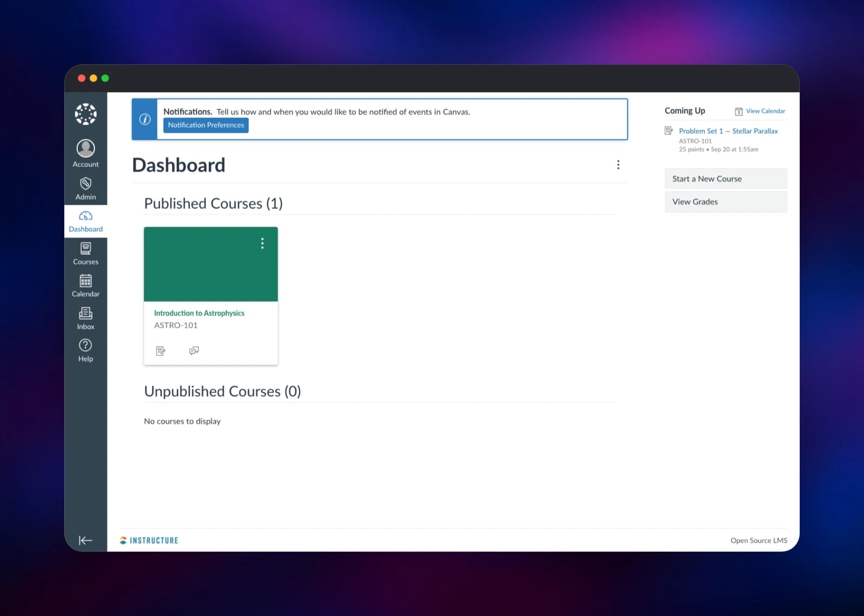Click the Instructure logo in the footer

coord(149,540)
